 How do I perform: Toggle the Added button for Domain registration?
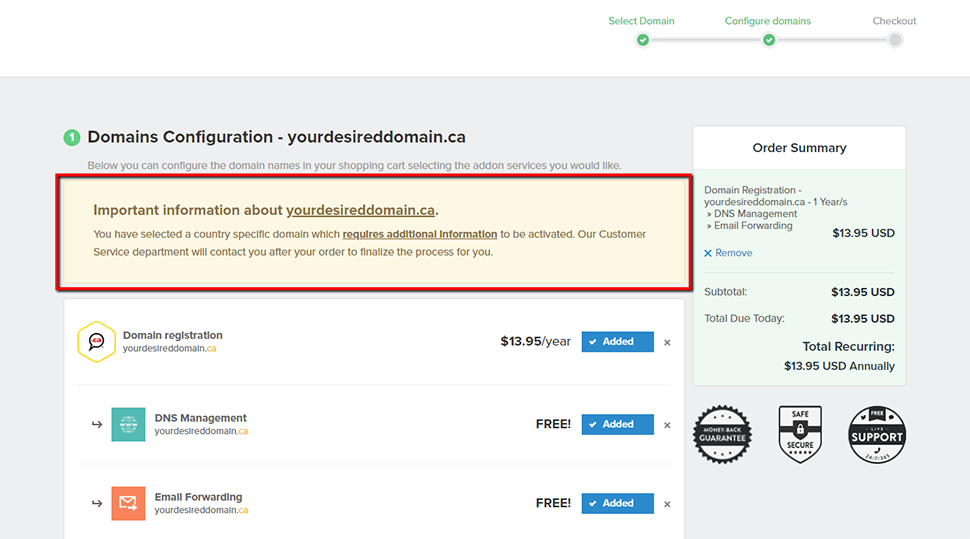coord(617,342)
